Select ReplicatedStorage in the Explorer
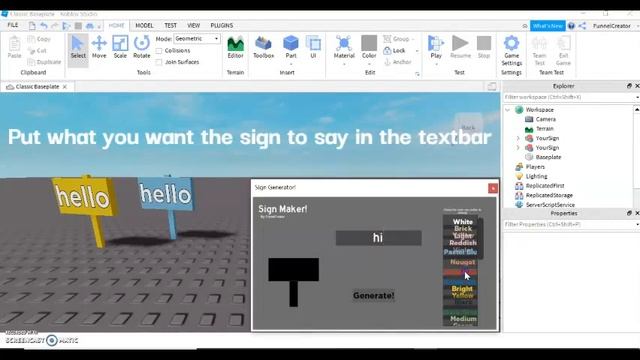The height and width of the screenshot is (360, 640). click(549, 195)
